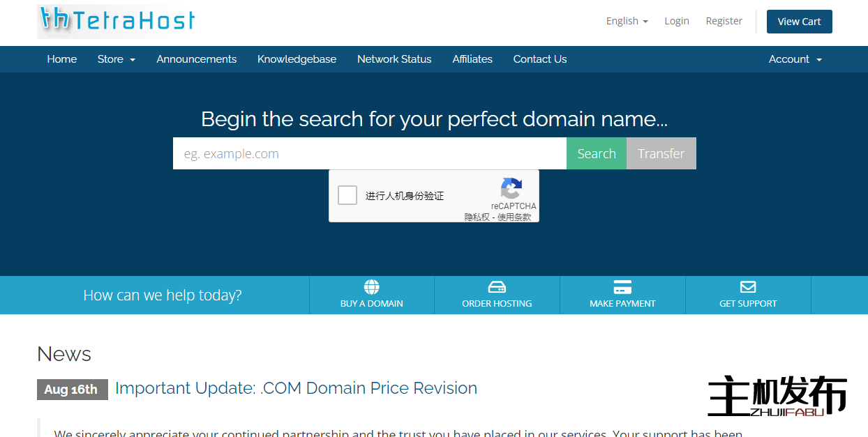Click the domain name search field
The height and width of the screenshot is (437, 868).
(x=369, y=153)
